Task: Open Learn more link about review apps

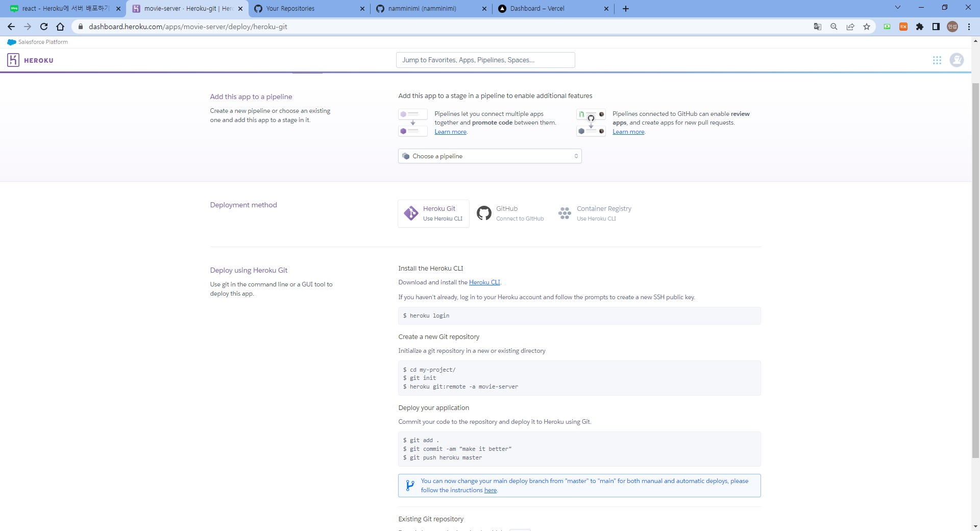Action: [x=628, y=132]
